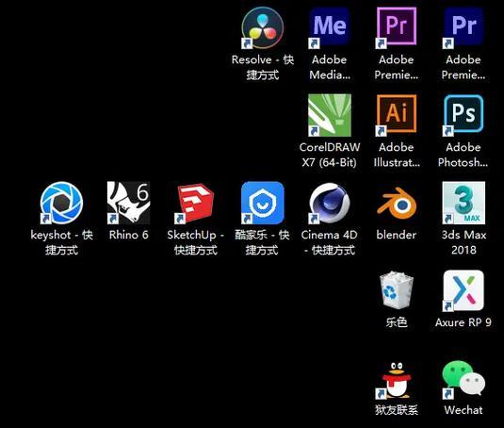Open the DaVinci Resolve shortcut icon

tap(263, 28)
